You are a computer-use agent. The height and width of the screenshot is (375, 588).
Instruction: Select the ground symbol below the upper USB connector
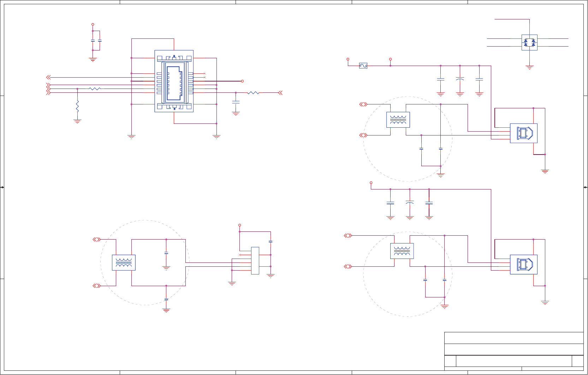click(545, 172)
